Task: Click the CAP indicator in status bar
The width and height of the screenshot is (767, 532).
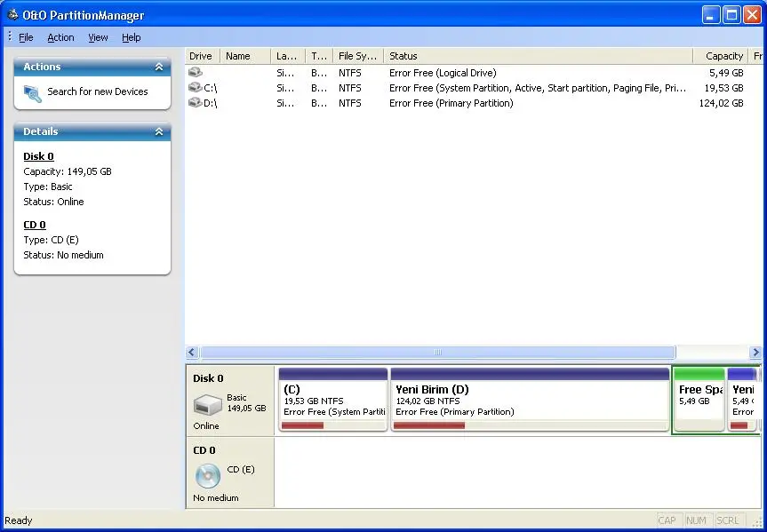Action: click(667, 520)
